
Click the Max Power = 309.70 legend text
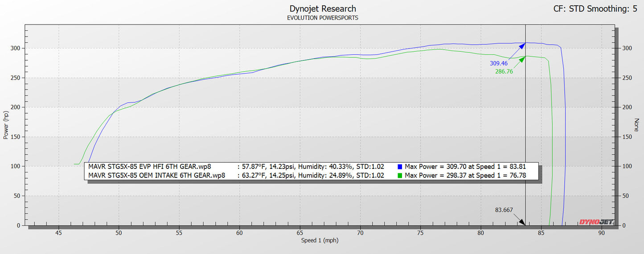tap(465, 167)
